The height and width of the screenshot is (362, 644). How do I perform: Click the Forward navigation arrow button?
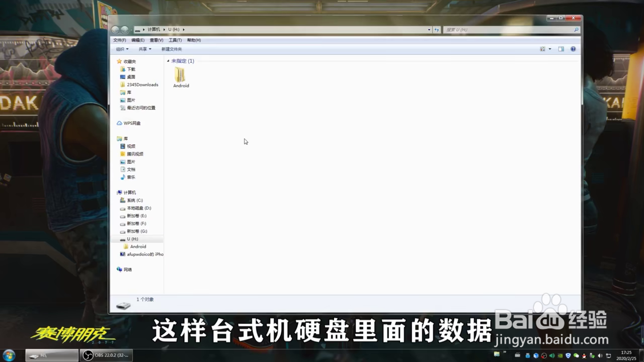tap(124, 30)
